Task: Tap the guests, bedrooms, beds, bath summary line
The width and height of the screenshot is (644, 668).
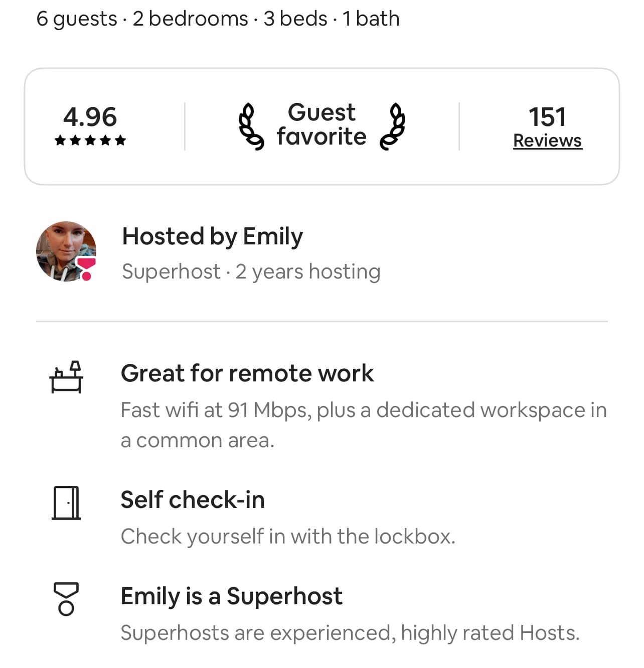Action: [x=218, y=19]
